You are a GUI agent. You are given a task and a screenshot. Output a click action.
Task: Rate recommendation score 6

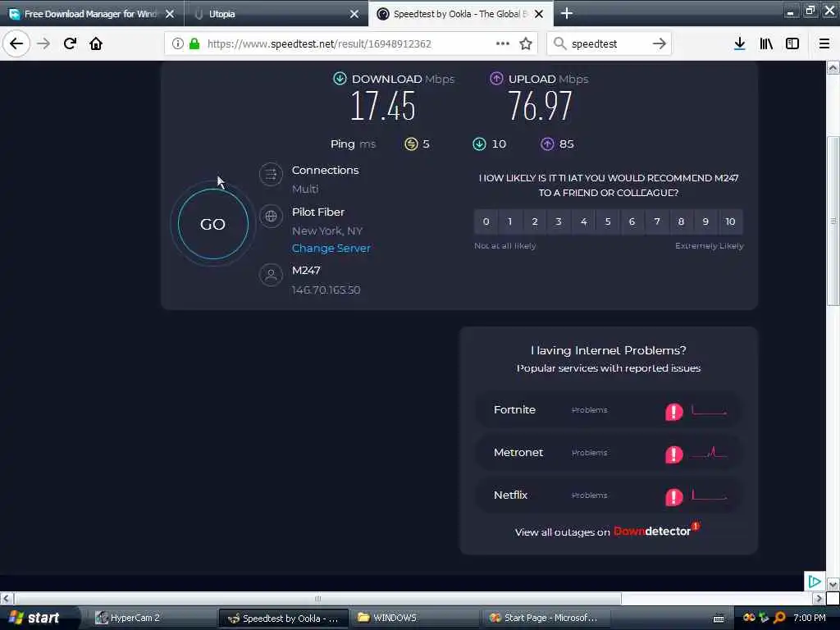click(632, 221)
